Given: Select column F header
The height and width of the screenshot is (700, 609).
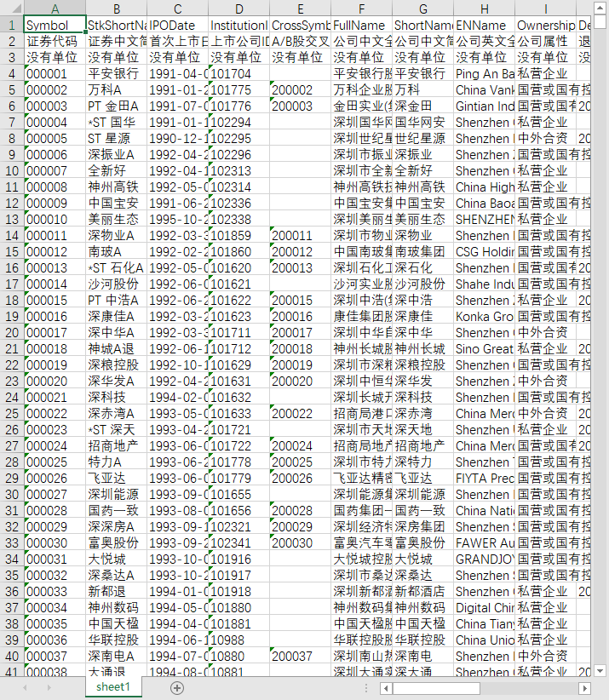Looking at the screenshot, I should [x=362, y=9].
